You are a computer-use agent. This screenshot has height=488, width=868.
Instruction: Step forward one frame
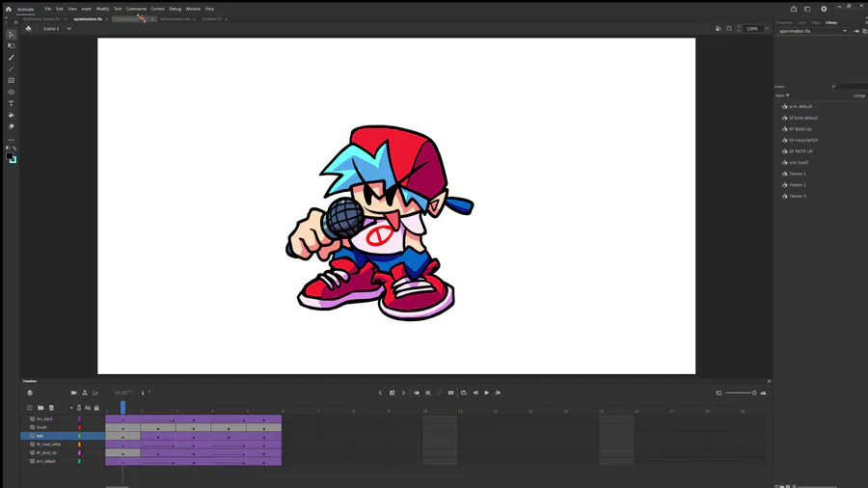click(x=499, y=393)
